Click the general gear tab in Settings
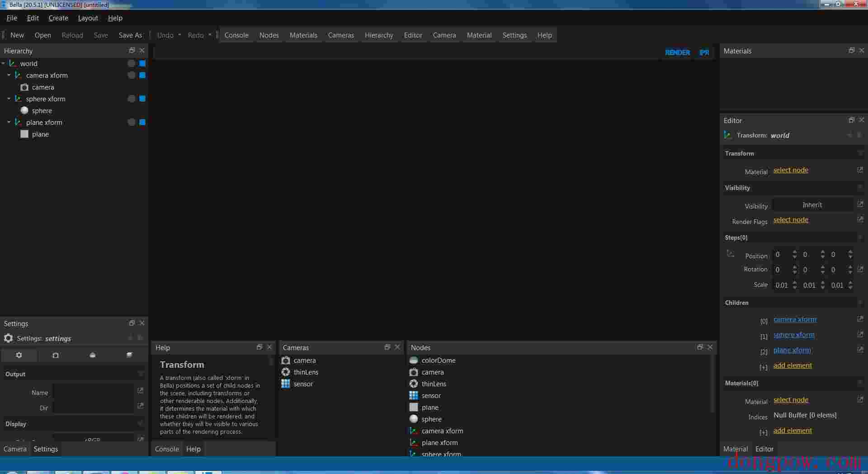This screenshot has height=474, width=868. tap(19, 355)
